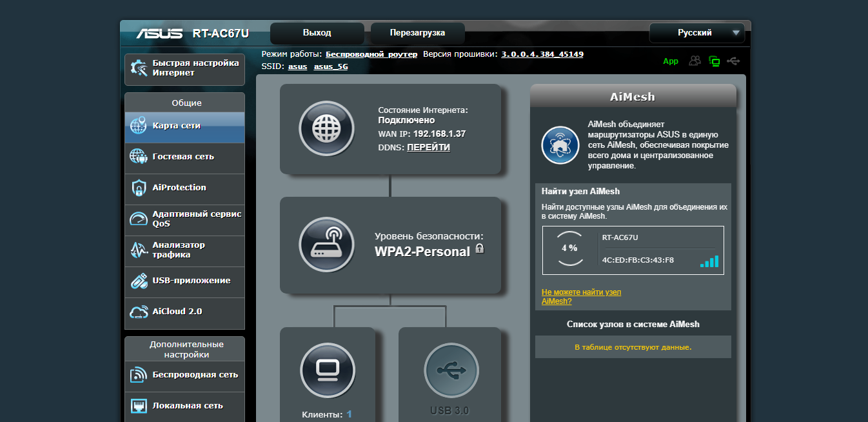This screenshot has width=868, height=422.
Task: Click the padlock next to WPA2-Personal
Action: click(480, 248)
